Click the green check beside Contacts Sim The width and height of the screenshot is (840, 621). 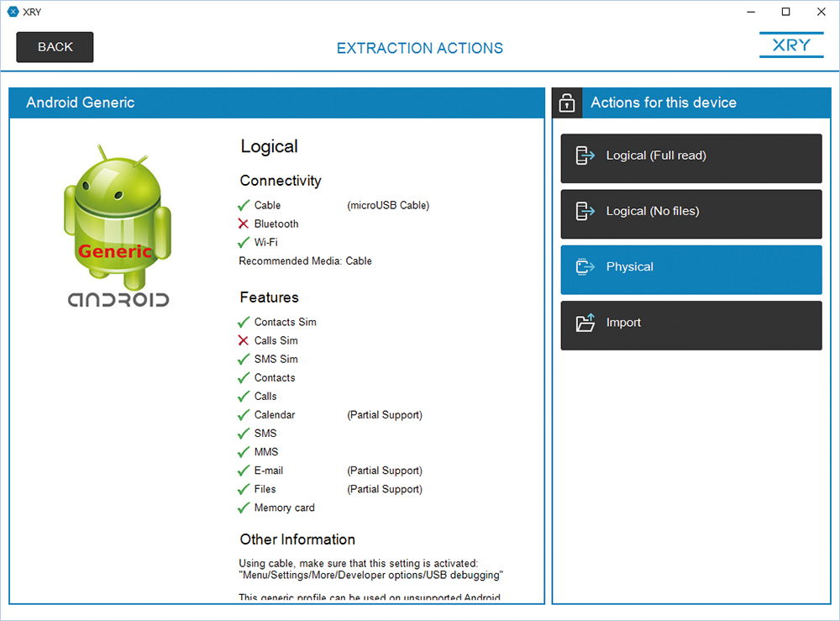click(x=244, y=322)
